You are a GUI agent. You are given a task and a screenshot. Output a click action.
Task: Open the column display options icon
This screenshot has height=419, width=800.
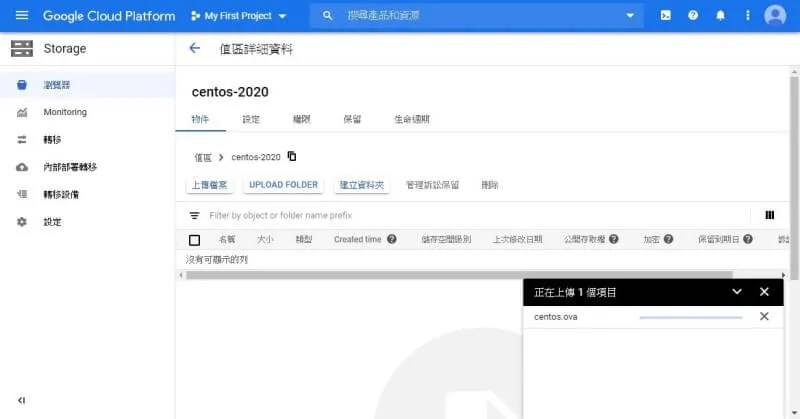coord(769,215)
